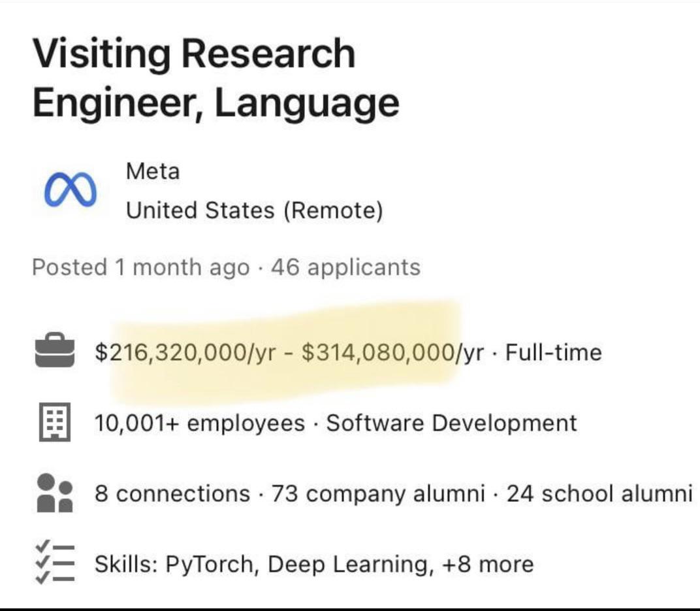The width and height of the screenshot is (700, 611).
Task: Click the United States (Remote) location
Action: click(x=254, y=210)
